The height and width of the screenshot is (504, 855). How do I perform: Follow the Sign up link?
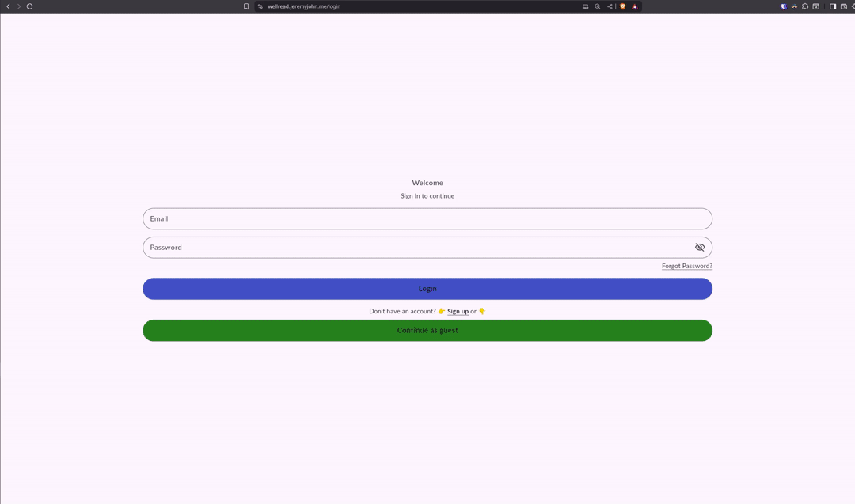point(458,312)
